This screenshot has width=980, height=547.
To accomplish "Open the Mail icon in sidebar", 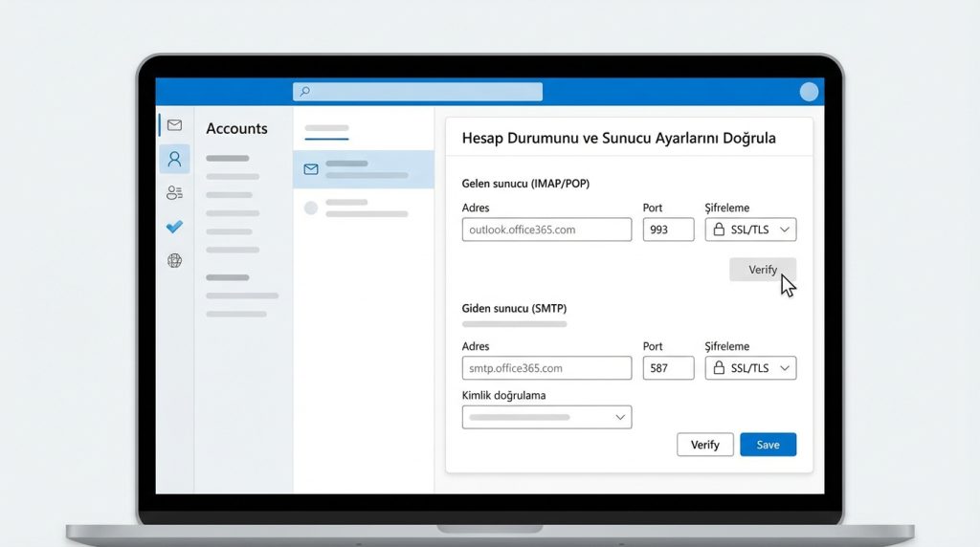I will (x=174, y=125).
